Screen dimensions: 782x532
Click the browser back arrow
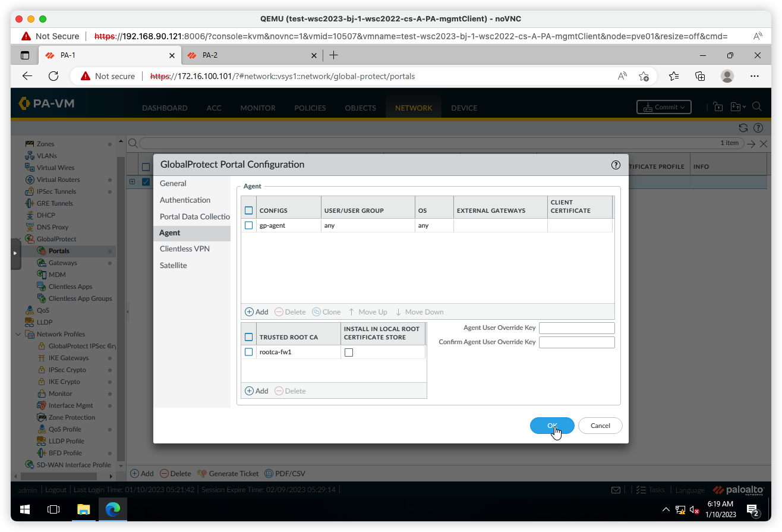pos(27,76)
